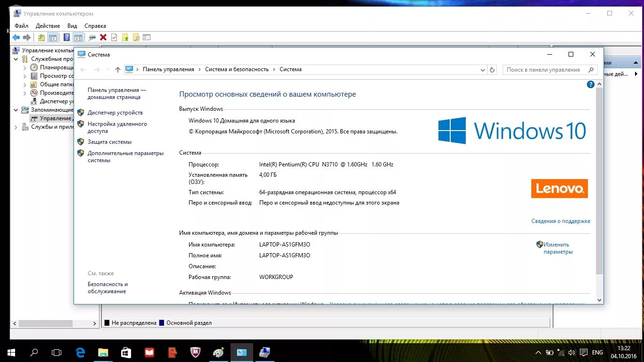Open 'Панель управления — домашняя страница' link

(x=117, y=93)
